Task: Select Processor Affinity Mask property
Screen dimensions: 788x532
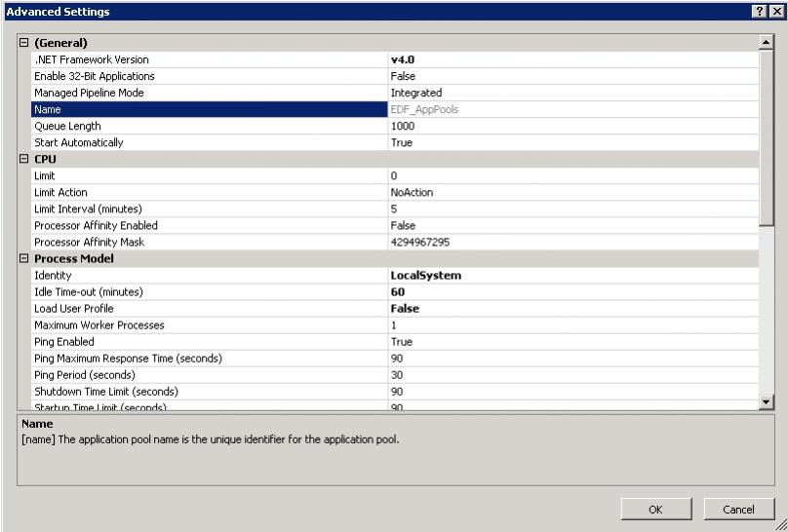Action: (209, 242)
